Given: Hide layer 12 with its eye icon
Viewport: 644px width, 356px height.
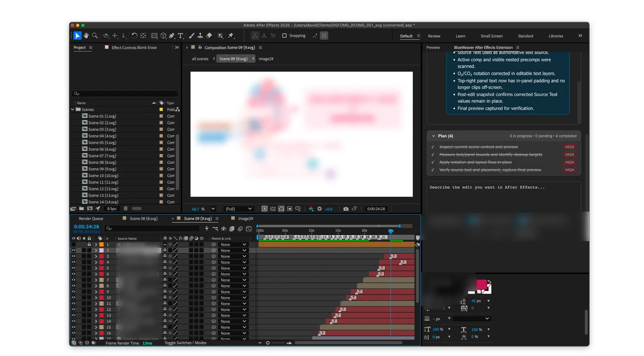Looking at the screenshot, I should [x=74, y=309].
